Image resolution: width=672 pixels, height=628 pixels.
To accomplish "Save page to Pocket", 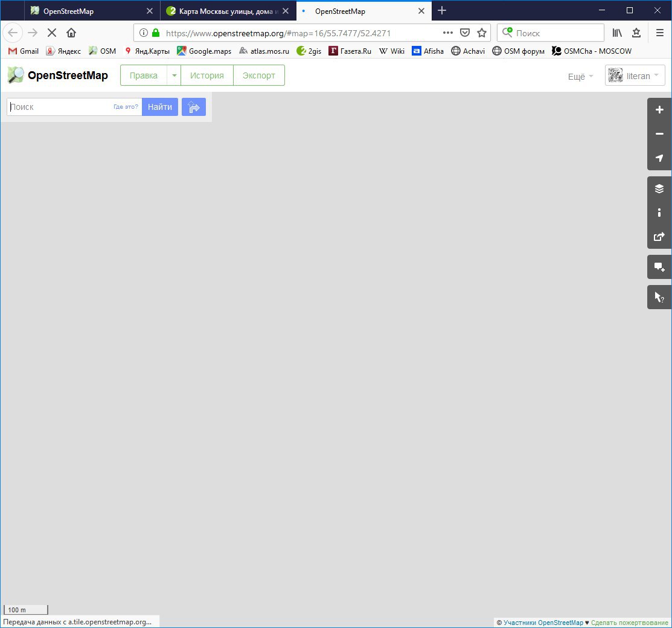I will tap(464, 33).
